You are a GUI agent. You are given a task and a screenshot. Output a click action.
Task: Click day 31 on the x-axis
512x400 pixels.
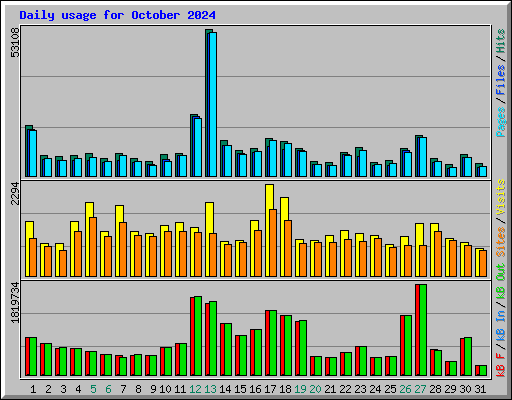click(480, 389)
